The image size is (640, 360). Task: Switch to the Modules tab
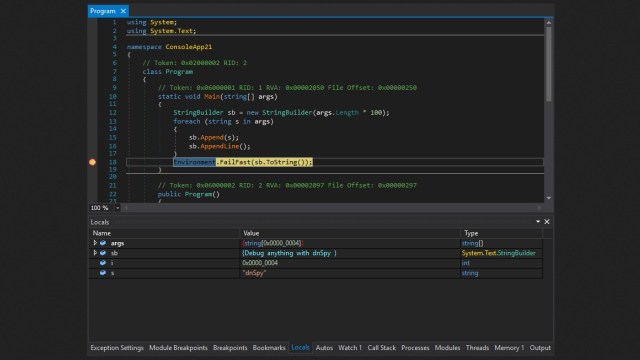[447, 348]
